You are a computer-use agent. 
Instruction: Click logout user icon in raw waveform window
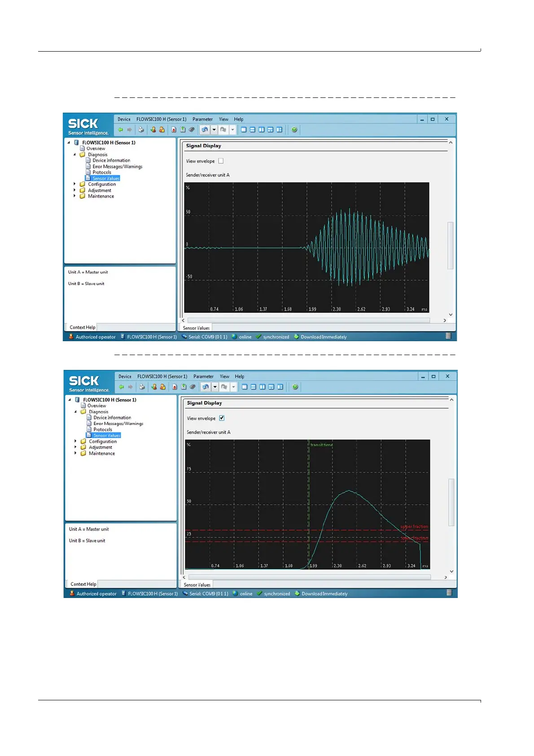point(162,130)
